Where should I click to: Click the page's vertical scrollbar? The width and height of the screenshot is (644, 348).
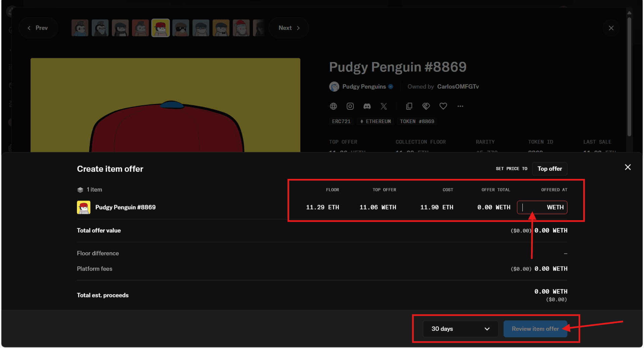[x=629, y=77]
